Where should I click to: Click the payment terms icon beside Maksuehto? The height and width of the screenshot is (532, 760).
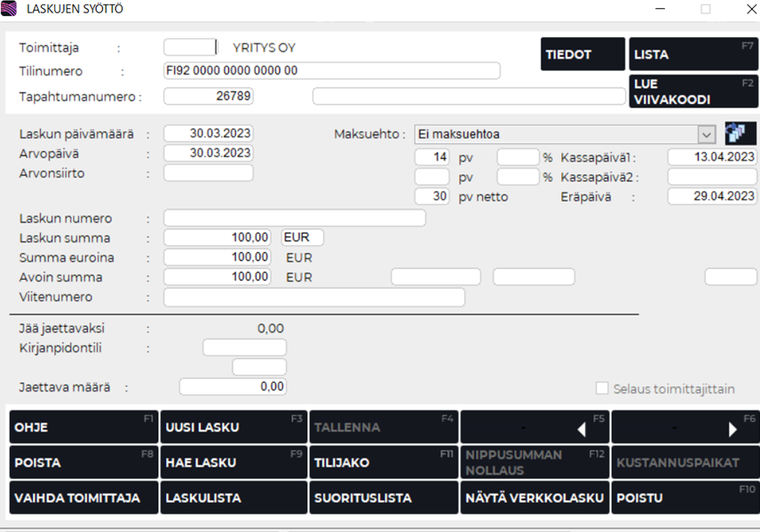[740, 133]
